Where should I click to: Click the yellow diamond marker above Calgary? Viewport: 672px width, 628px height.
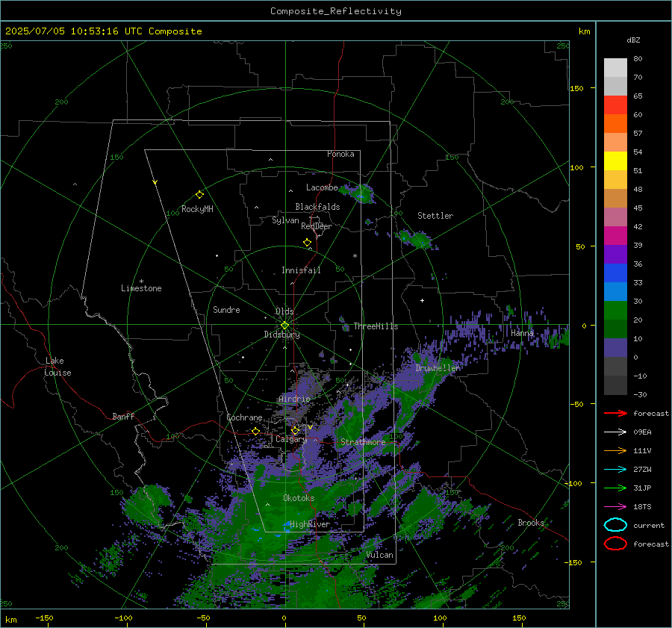295,430
